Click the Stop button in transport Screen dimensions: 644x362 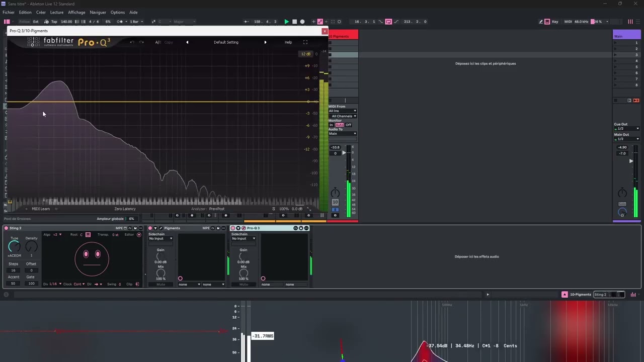(294, 22)
